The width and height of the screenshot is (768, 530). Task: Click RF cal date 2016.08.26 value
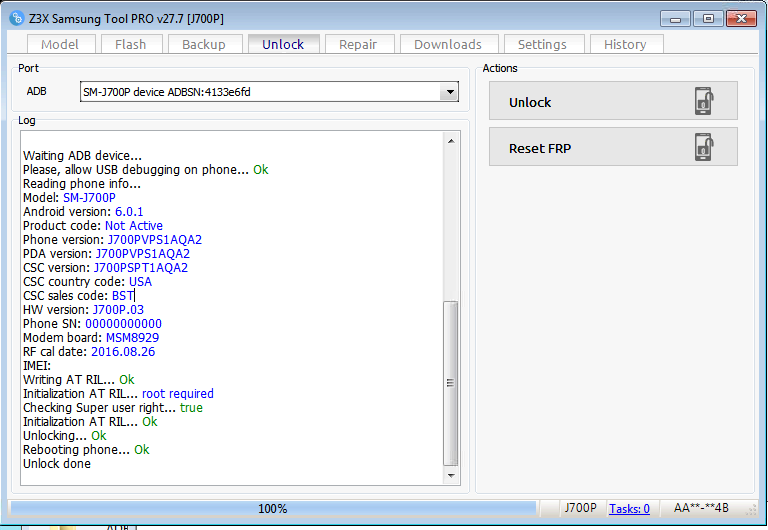[123, 352]
